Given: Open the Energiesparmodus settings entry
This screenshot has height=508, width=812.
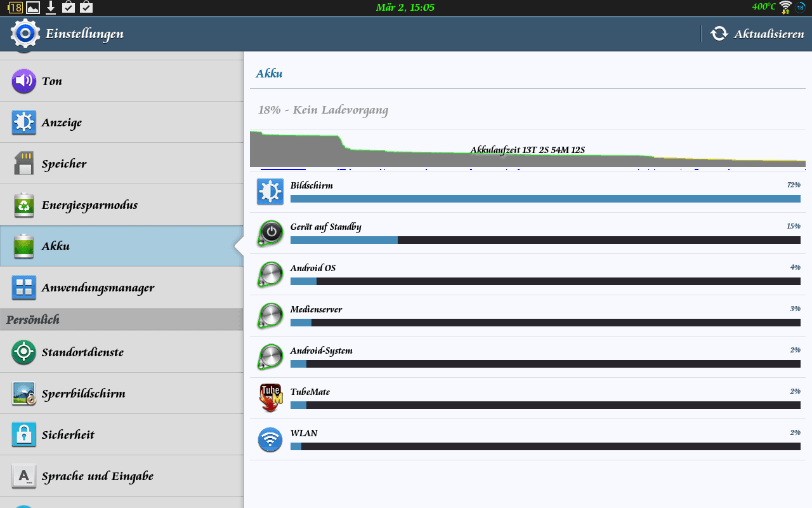Looking at the screenshot, I should 121,204.
